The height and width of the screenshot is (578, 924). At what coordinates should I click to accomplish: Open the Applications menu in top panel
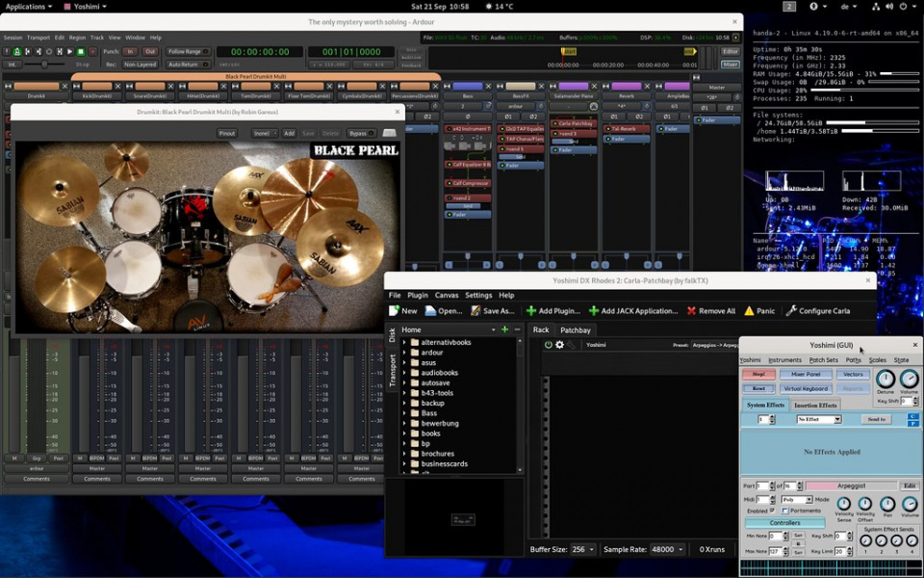click(28, 7)
